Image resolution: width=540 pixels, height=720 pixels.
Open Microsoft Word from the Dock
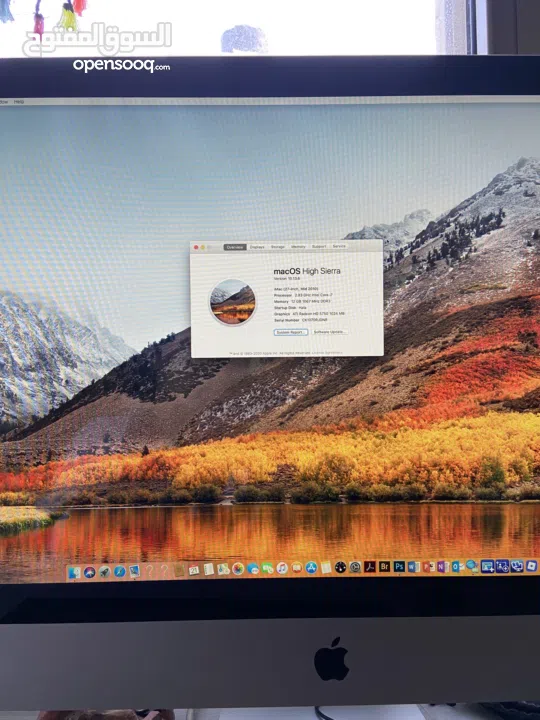point(413,567)
